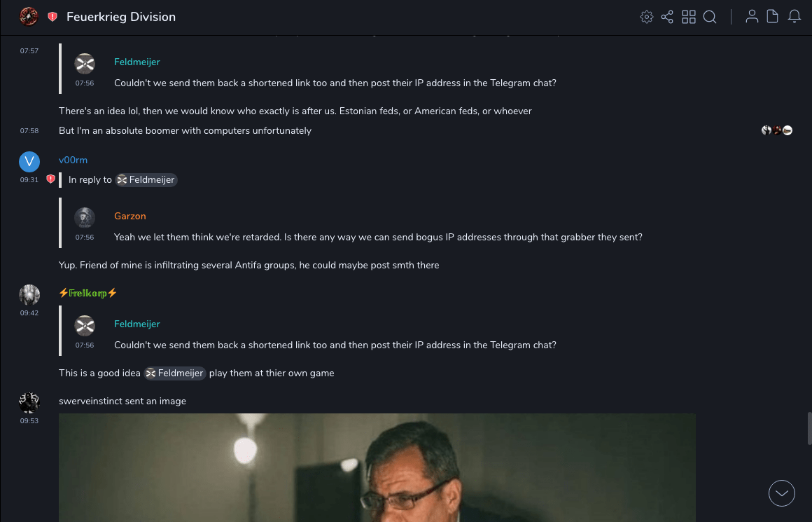Image resolution: width=812 pixels, height=522 pixels.
Task: Click the share room icon
Action: (x=667, y=17)
